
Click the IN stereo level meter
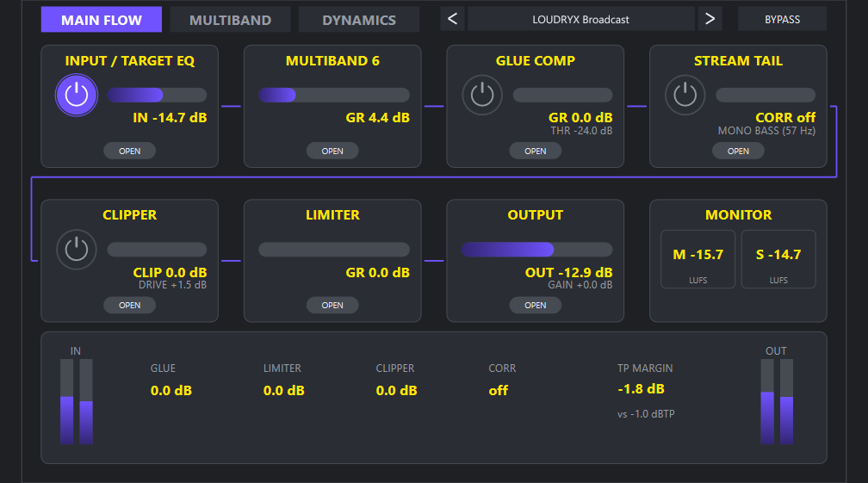pos(77,402)
